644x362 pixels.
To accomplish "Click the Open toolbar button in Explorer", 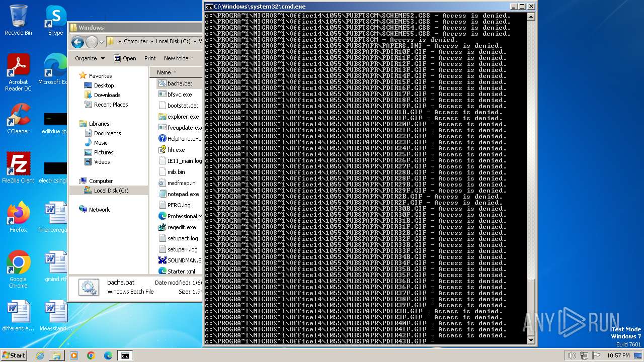I will coord(125,58).
